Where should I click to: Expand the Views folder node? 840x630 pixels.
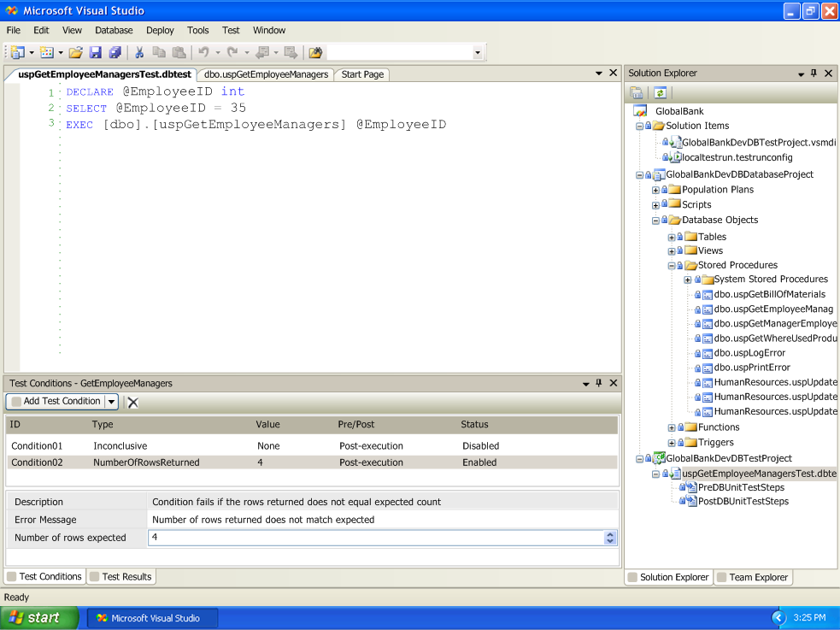[x=672, y=251]
